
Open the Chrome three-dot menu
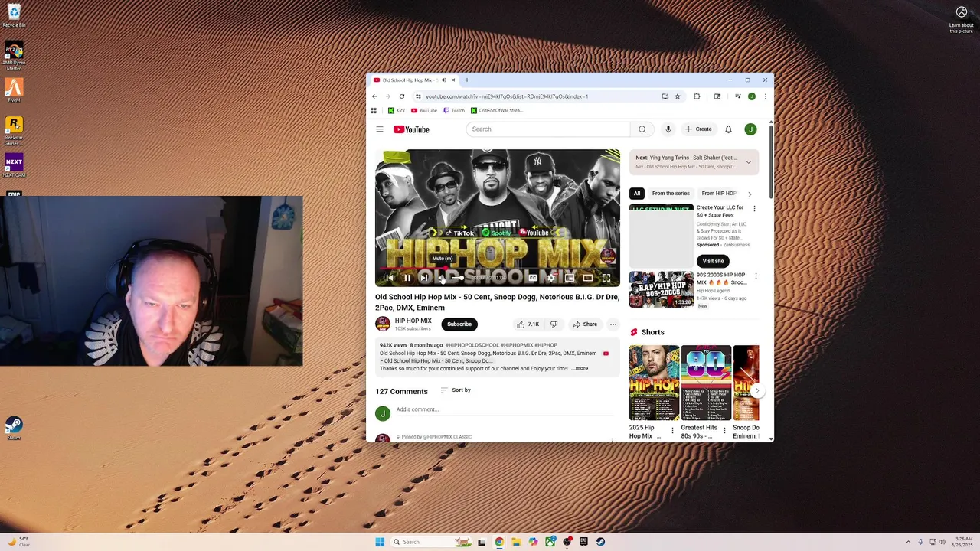(x=765, y=96)
